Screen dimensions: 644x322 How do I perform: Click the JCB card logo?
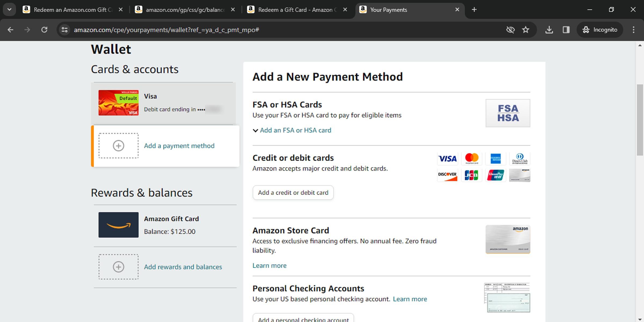click(471, 175)
